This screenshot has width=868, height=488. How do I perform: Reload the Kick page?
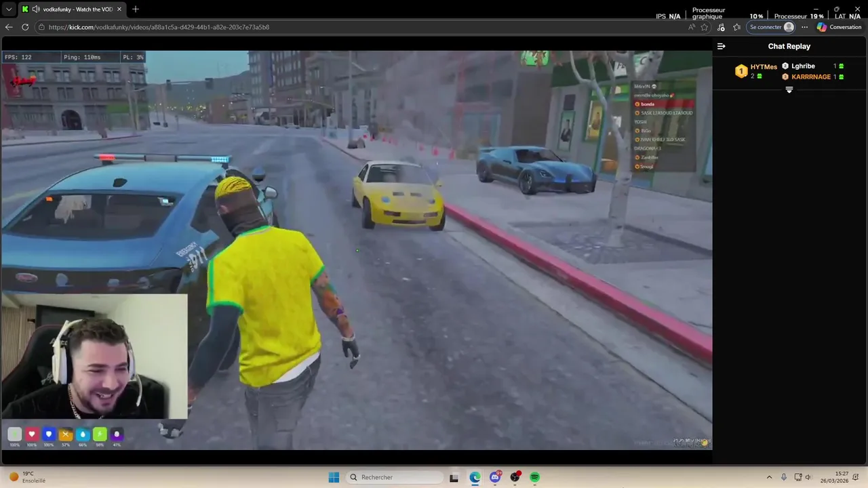25,27
